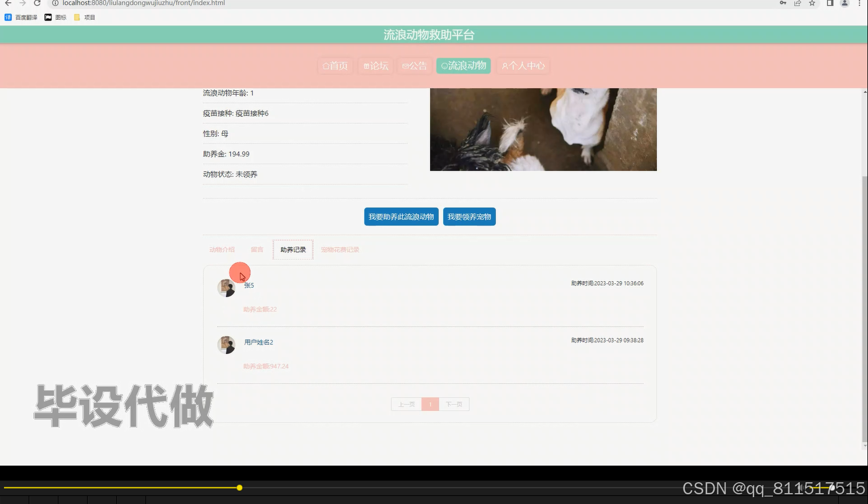
Task: Open Chrome's three-dot menu
Action: tap(861, 3)
